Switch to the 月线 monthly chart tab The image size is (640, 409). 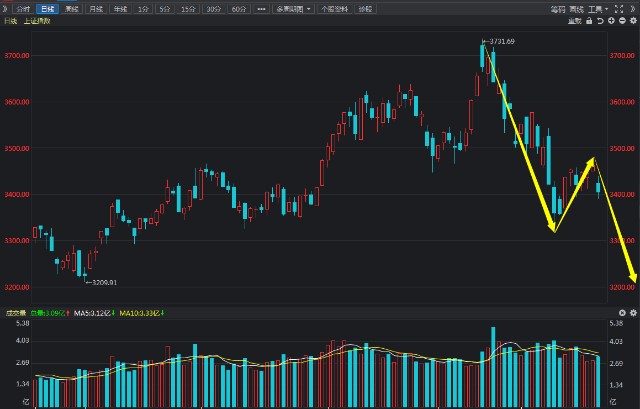pyautogui.click(x=96, y=9)
